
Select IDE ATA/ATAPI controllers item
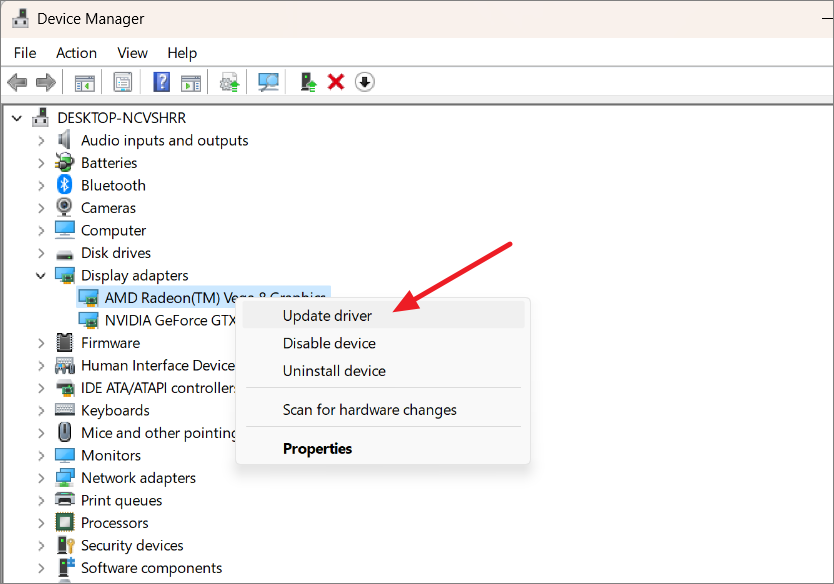point(158,388)
